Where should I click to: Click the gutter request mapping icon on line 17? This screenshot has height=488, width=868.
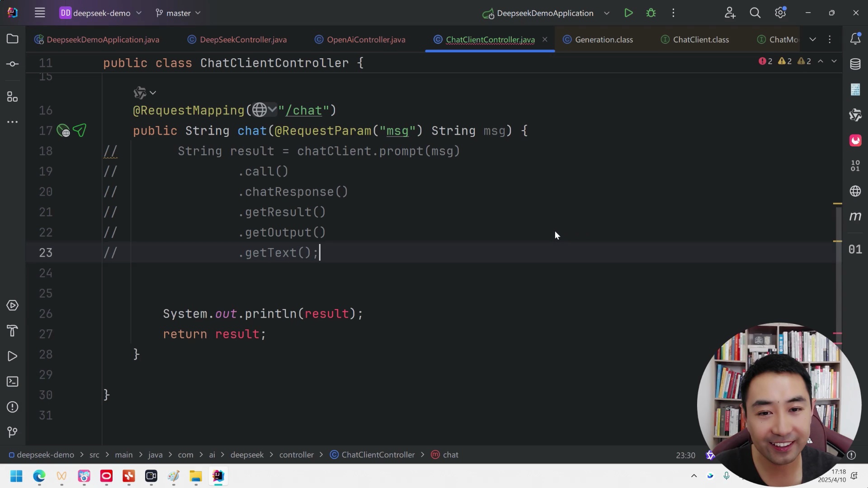click(x=63, y=131)
